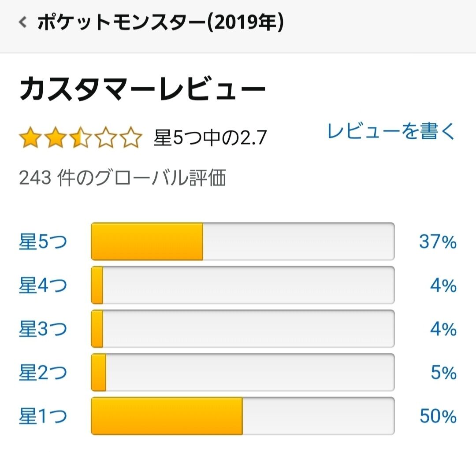Click the 5% percentage link
Viewport: 476px width, 452px height.
point(444,373)
